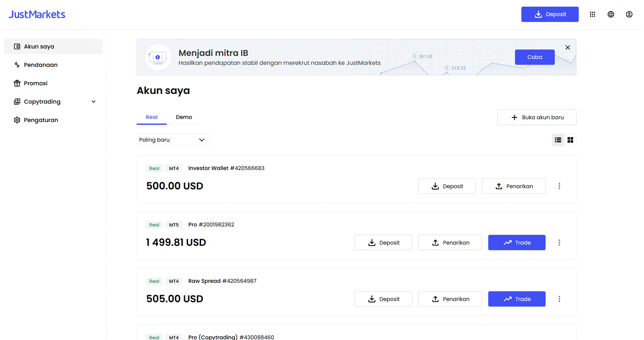Click the IB partner banner illustration icon
Screen dimensions: 644x340
[158, 57]
